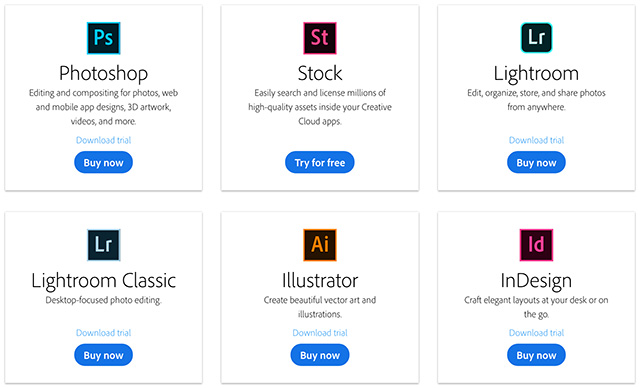Screen dimensions: 640x388
Task: Buy Illustrator with the Buy now button
Action: click(320, 355)
